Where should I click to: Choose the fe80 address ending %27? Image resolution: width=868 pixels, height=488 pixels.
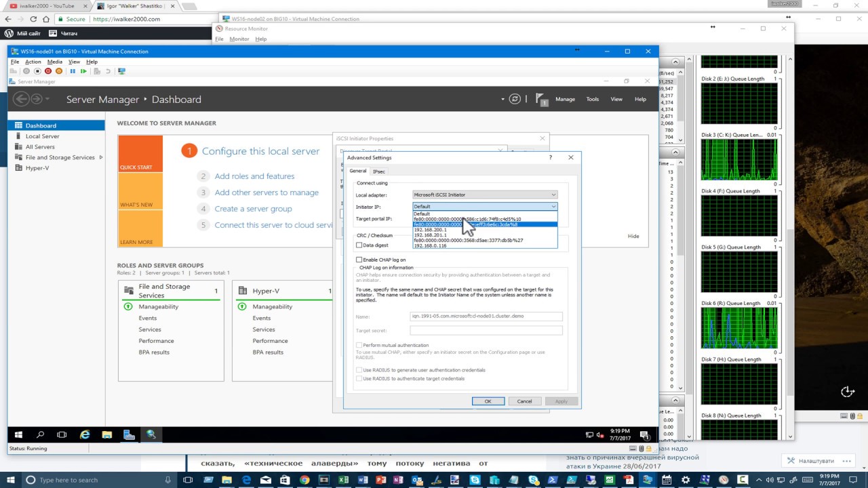click(x=485, y=240)
